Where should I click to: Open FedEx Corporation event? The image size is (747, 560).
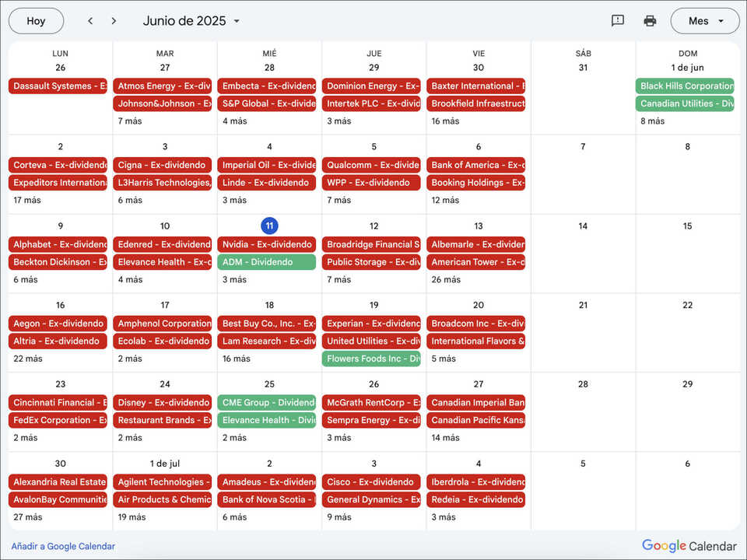(x=58, y=420)
